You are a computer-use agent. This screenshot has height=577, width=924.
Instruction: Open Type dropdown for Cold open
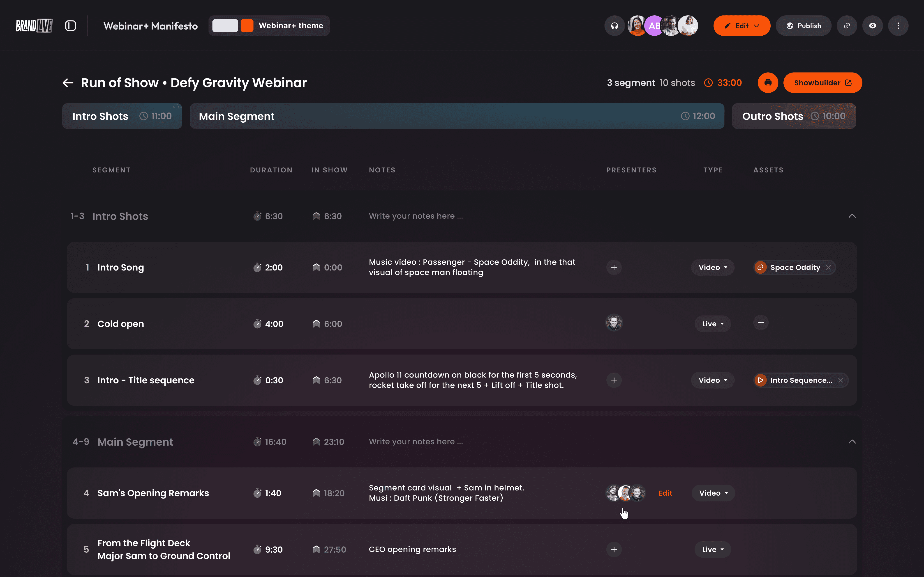pyautogui.click(x=712, y=324)
